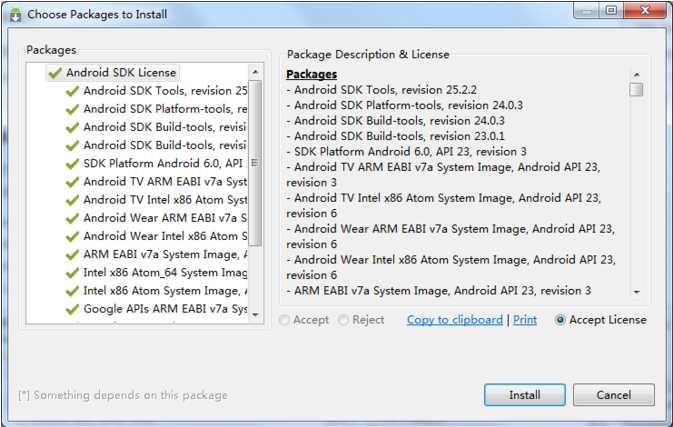Viewport: 673px width, 427px height.
Task: Click checkmark beside Android SDK Platform-tools
Action: coord(72,109)
